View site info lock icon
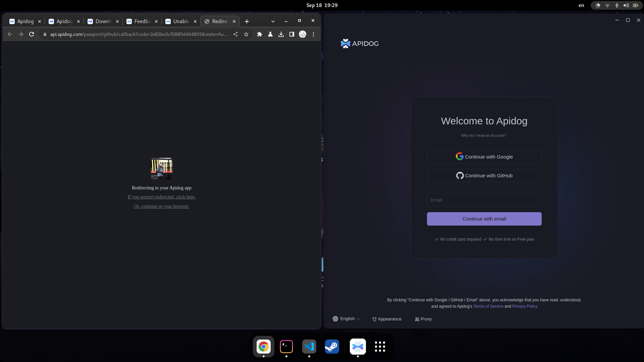Viewport: 644px width, 362px height. [45, 34]
